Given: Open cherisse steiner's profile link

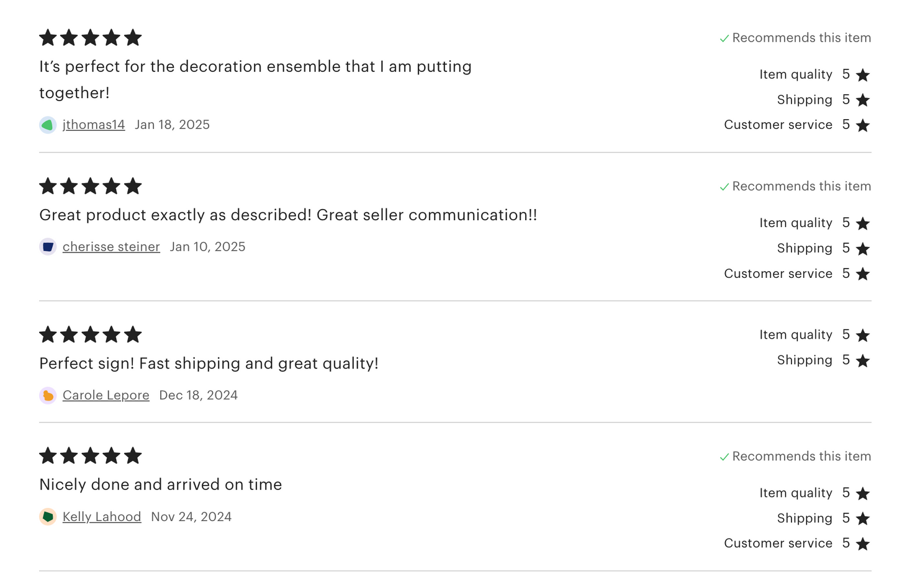Looking at the screenshot, I should coord(111,247).
